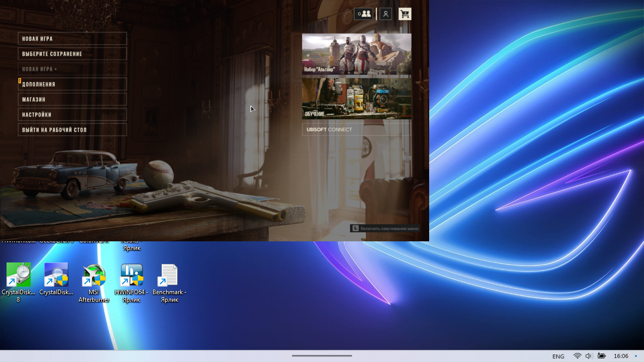Open the Ubisoft Connect button
This screenshot has width=644, height=362.
pos(357,129)
